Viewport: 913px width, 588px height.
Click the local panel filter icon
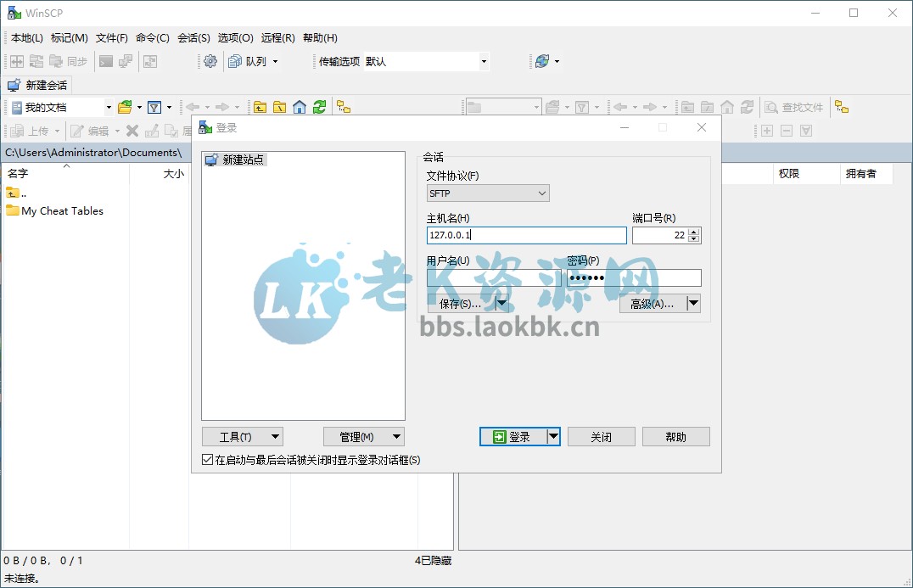coord(154,107)
